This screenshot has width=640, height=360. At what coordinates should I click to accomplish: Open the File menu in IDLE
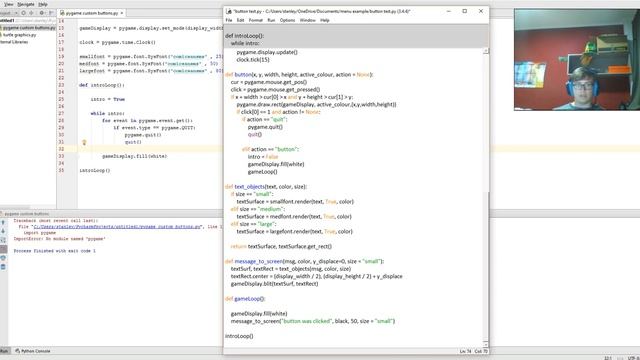tap(229, 20)
